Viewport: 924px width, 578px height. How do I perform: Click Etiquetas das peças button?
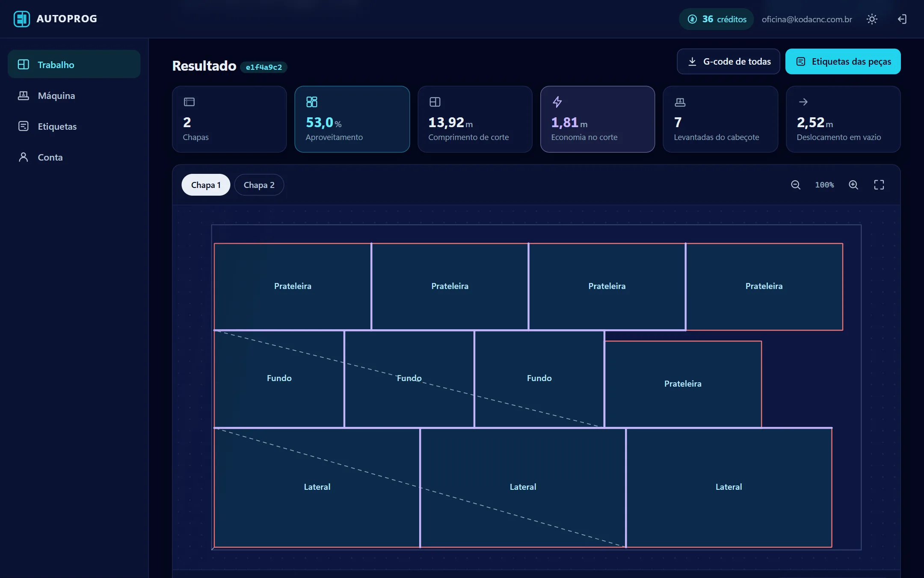[x=843, y=62]
